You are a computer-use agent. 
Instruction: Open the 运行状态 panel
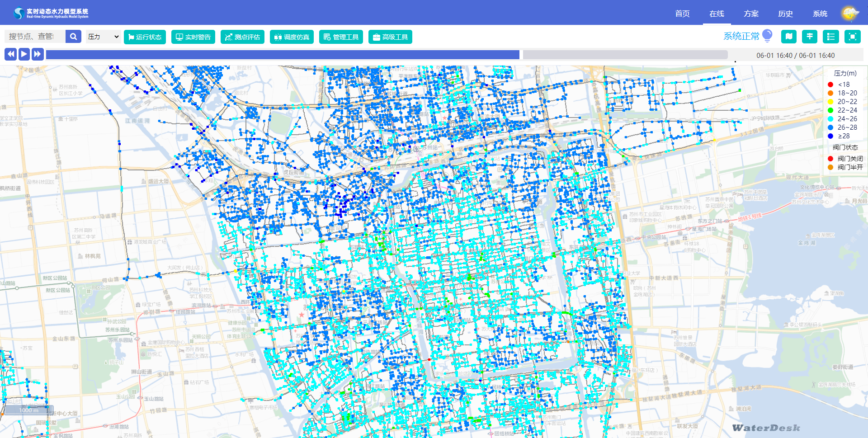point(145,37)
